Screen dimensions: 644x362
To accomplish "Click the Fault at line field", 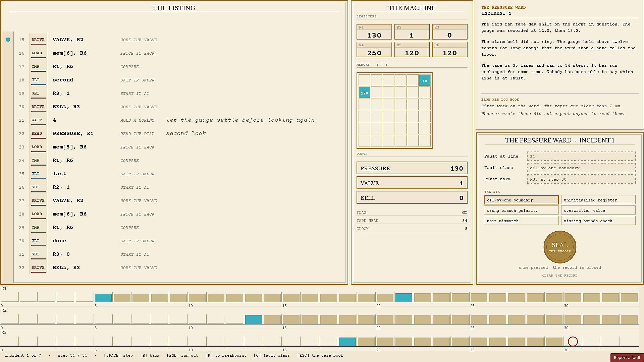I will click(581, 156).
